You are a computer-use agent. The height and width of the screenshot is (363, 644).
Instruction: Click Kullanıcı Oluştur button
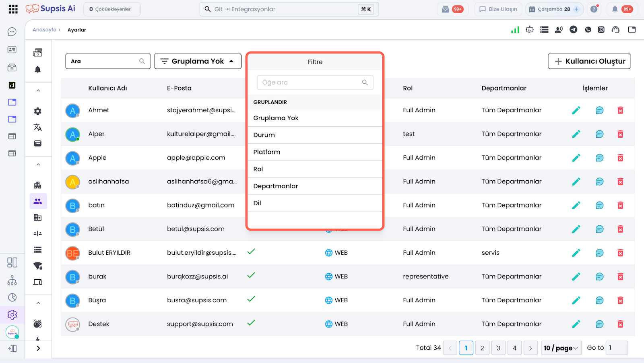[x=589, y=61]
